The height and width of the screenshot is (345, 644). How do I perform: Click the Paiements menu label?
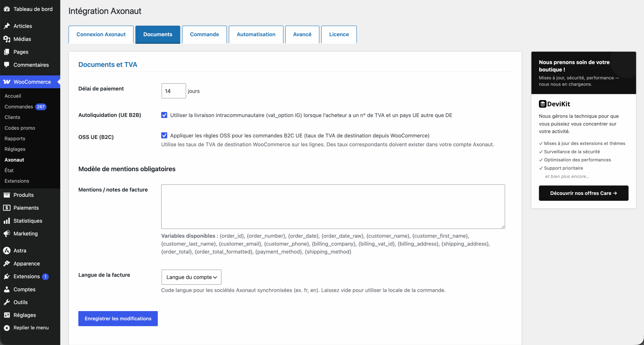[x=26, y=208]
